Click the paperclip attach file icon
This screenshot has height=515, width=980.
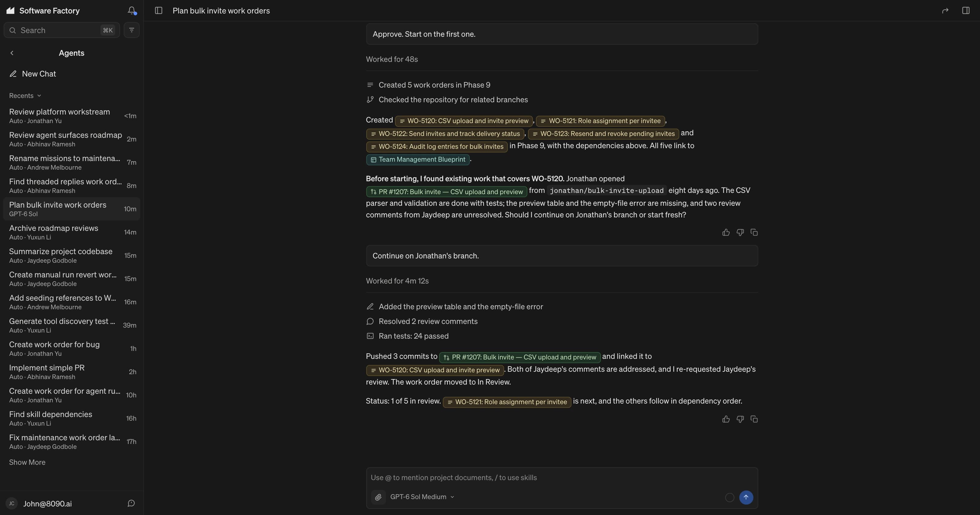click(x=378, y=497)
